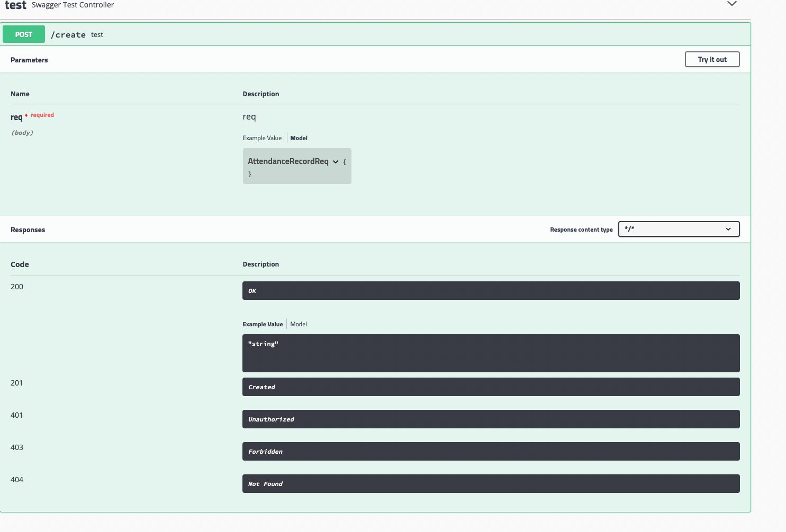This screenshot has width=786, height=532.
Task: Click the 200 OK response description bar
Action: pyautogui.click(x=491, y=290)
